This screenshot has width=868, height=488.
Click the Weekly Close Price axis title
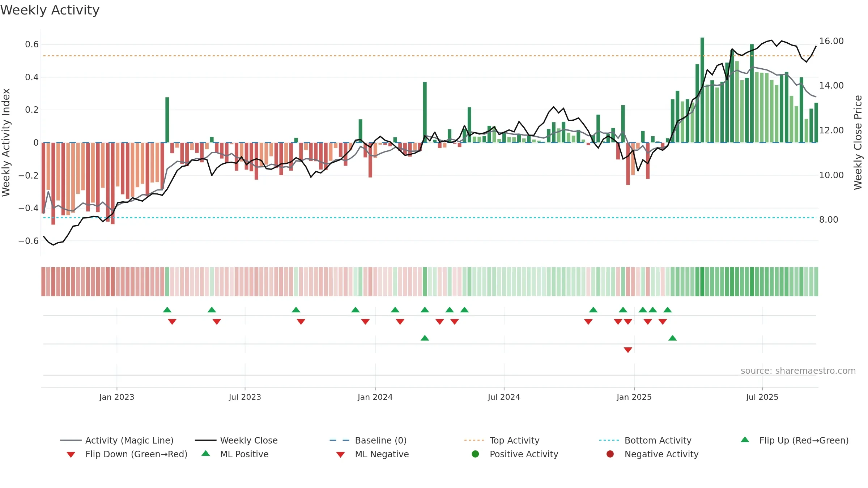tap(858, 142)
